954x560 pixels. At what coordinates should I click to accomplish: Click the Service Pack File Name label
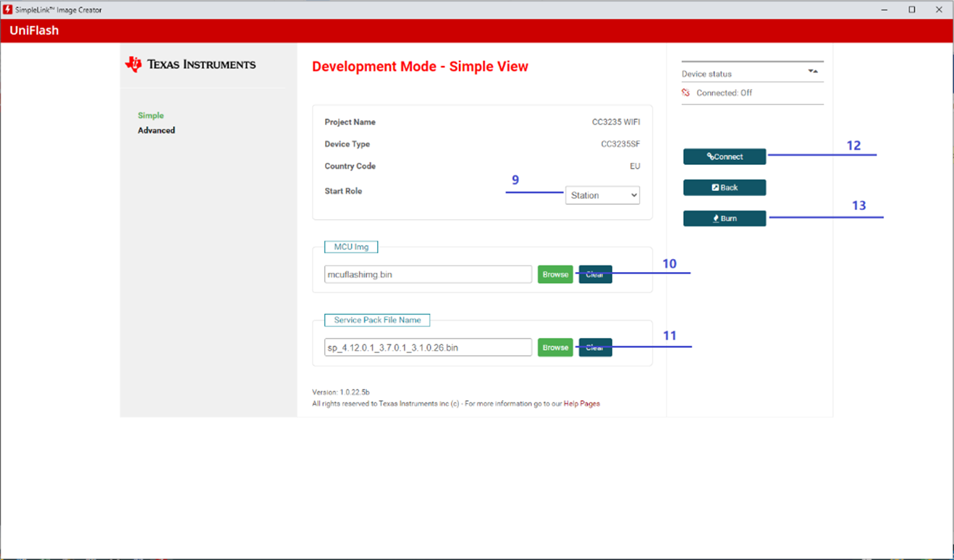pos(377,320)
